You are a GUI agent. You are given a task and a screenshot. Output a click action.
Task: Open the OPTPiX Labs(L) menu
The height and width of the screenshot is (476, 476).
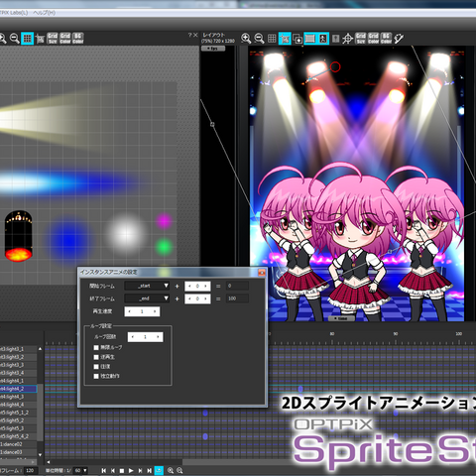[14, 13]
